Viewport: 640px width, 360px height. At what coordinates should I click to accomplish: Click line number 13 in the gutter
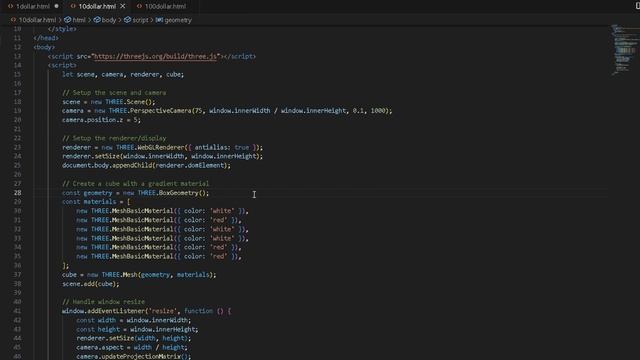click(x=17, y=56)
